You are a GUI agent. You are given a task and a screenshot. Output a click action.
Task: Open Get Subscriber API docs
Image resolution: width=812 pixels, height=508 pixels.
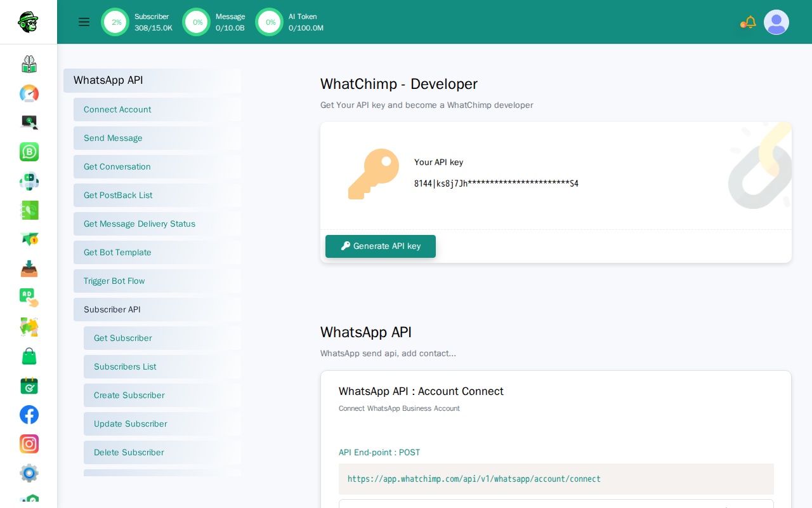point(162,338)
